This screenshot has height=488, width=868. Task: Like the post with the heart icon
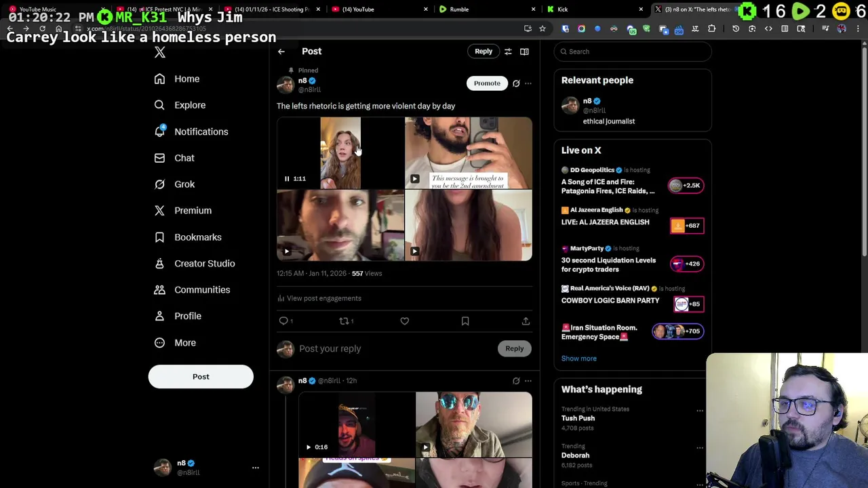(404, 321)
